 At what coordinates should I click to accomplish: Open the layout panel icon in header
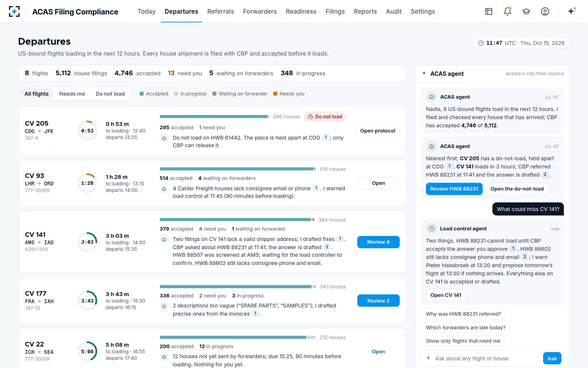click(489, 11)
